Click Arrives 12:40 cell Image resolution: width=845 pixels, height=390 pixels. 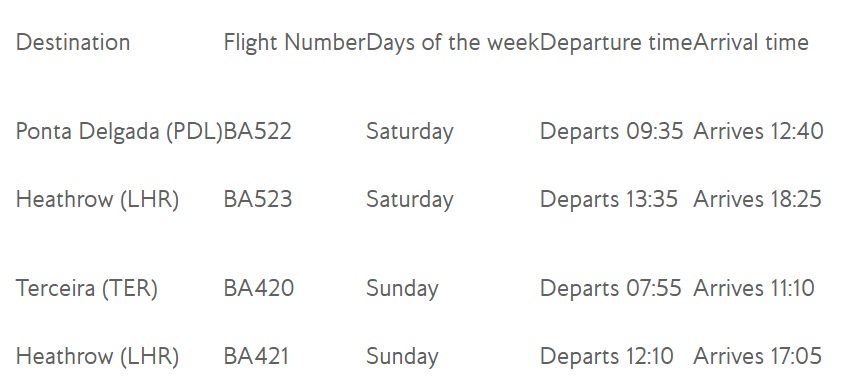pos(758,131)
